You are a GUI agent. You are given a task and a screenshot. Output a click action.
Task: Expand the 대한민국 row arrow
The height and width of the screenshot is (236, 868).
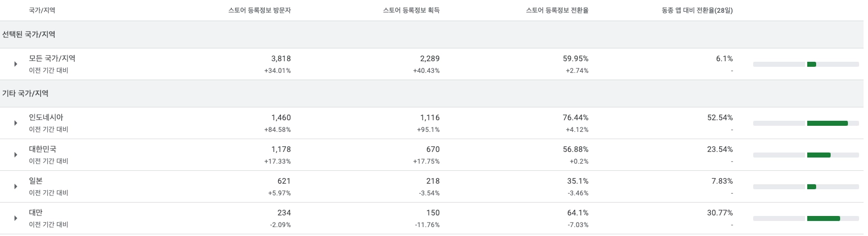pos(16,155)
